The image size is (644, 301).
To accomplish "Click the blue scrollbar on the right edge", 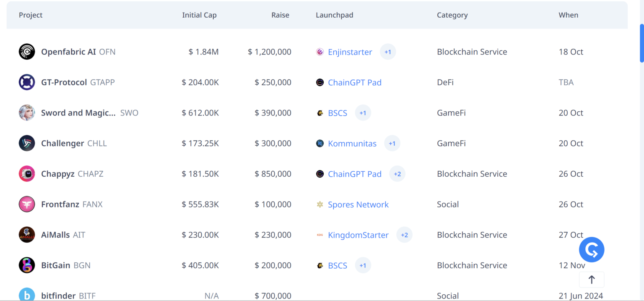I will tap(641, 43).
